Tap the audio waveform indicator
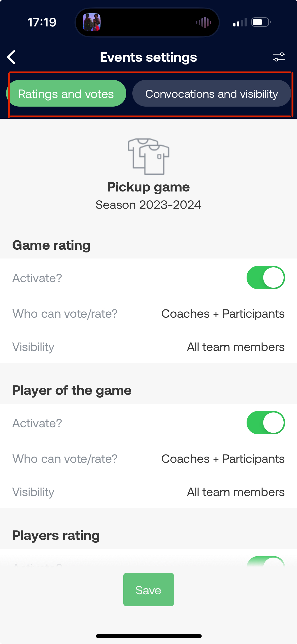Image resolution: width=297 pixels, height=644 pixels. (204, 22)
